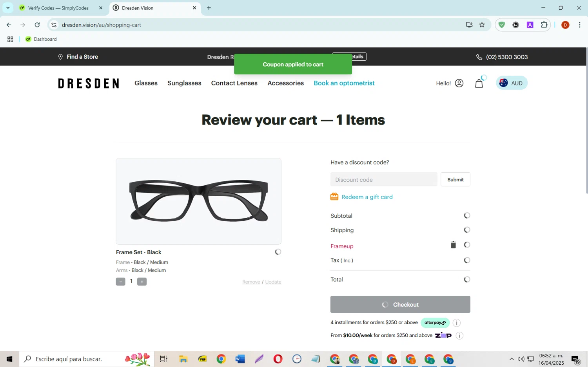This screenshot has width=588, height=367.
Task: Open Windows Start menu
Action: [x=9, y=359]
